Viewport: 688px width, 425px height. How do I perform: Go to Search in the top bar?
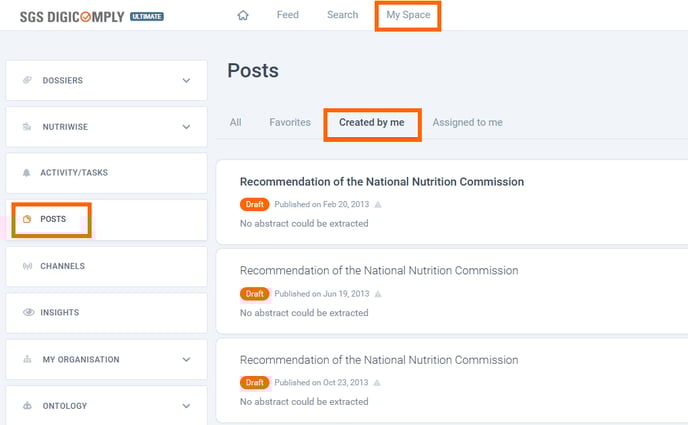pyautogui.click(x=342, y=15)
